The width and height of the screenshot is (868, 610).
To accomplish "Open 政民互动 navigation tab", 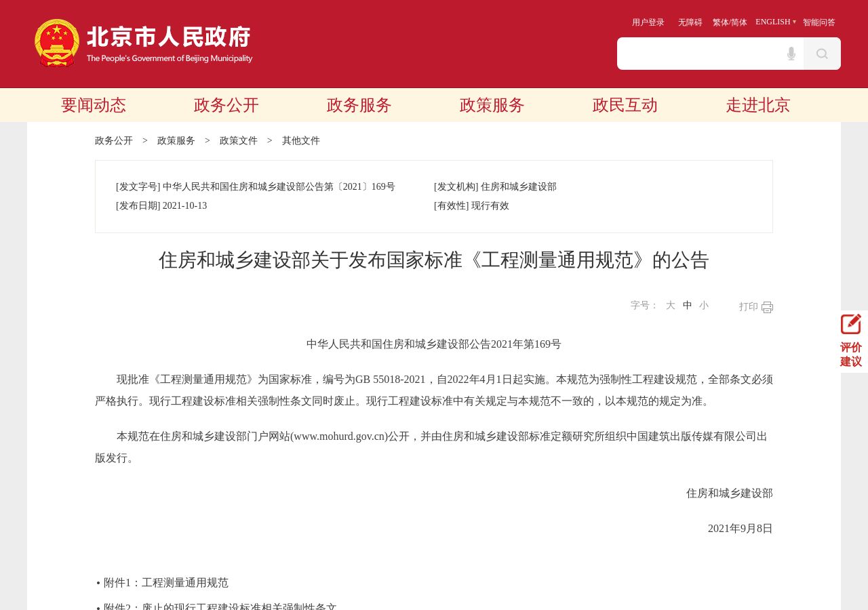I will (x=625, y=105).
